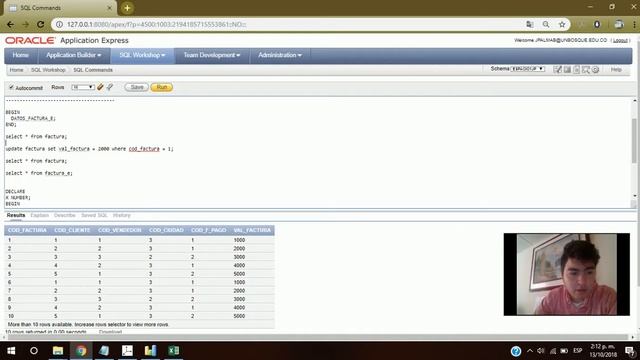Toggle the Autocommit checkbox
The image size is (640, 360).
click(11, 87)
